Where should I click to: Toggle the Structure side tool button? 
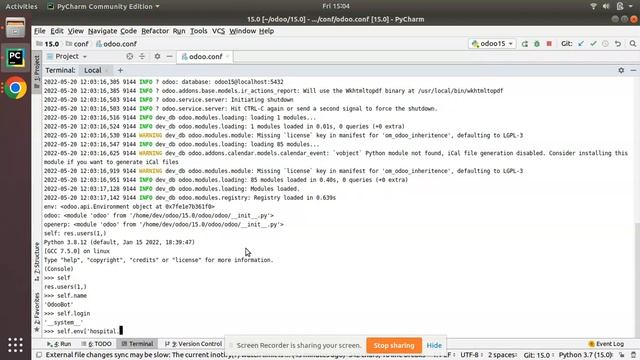coord(37,261)
